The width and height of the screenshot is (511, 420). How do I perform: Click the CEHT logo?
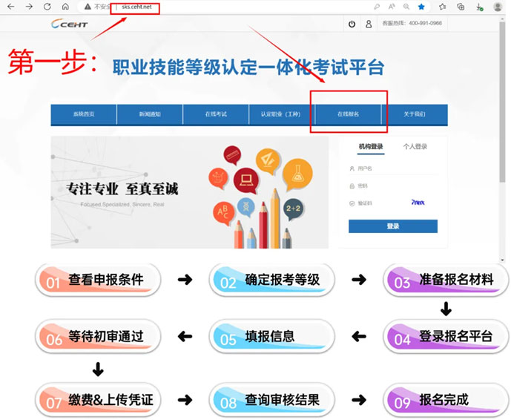[70, 24]
